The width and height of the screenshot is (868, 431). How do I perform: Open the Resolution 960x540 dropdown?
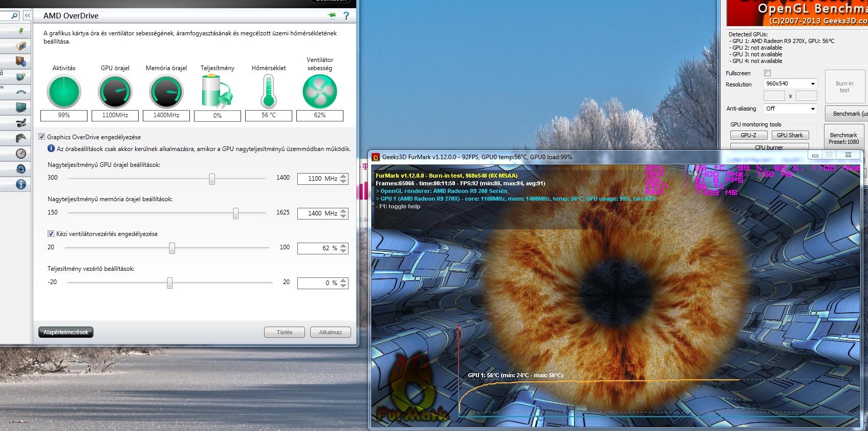[x=790, y=83]
